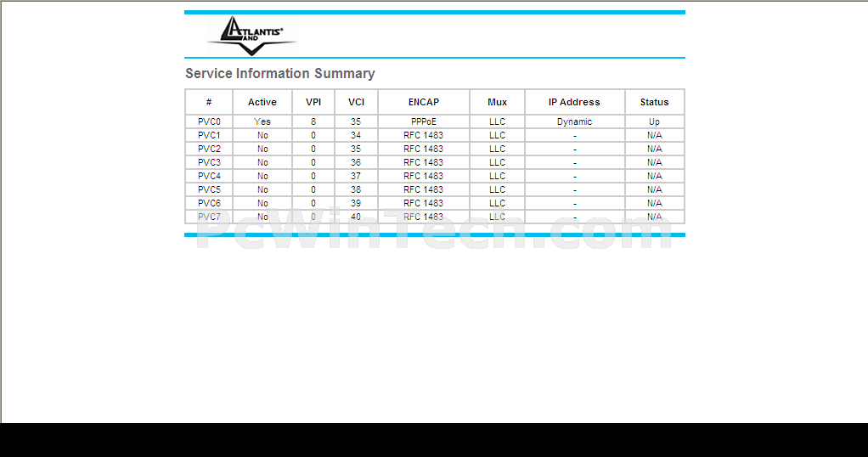This screenshot has height=457, width=868.
Task: Click the Service Information Summary heading
Action: coord(279,74)
